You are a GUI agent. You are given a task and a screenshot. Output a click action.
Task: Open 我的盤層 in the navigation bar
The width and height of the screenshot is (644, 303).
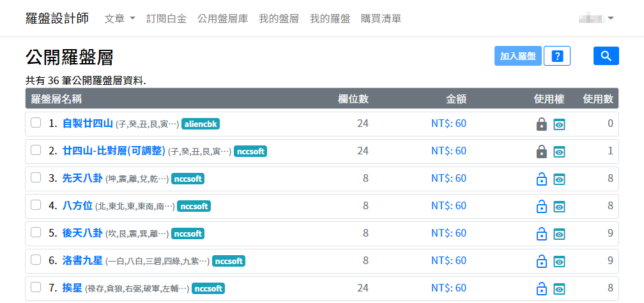point(279,18)
